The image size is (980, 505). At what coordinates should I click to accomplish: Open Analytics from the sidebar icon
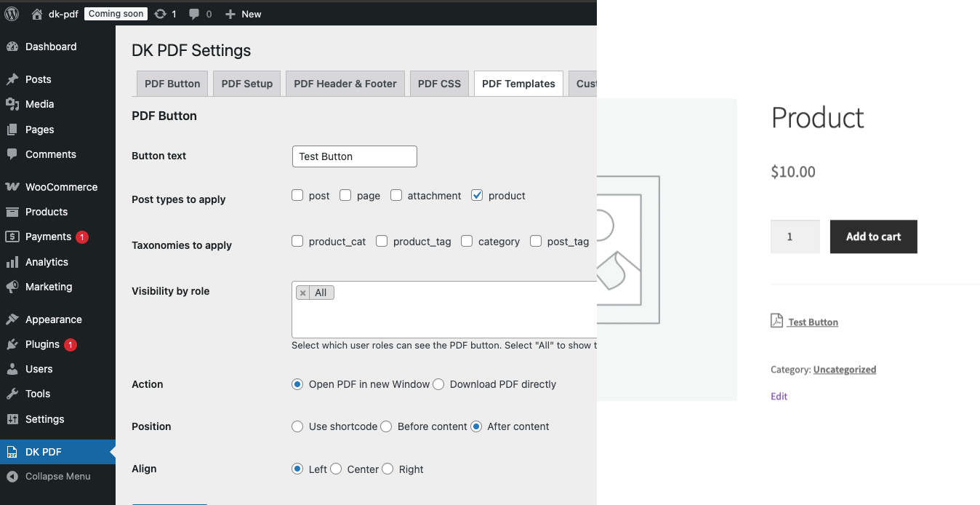[x=12, y=262]
